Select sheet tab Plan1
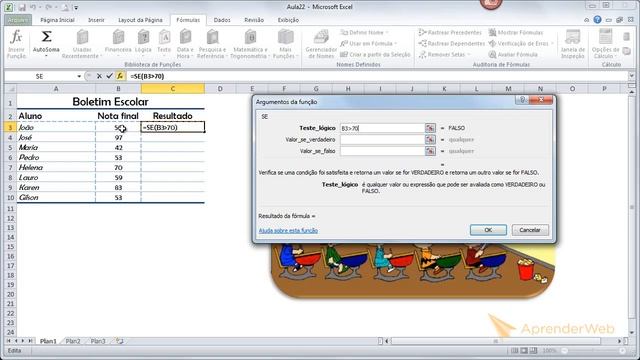The image size is (640, 360). pos(48,341)
